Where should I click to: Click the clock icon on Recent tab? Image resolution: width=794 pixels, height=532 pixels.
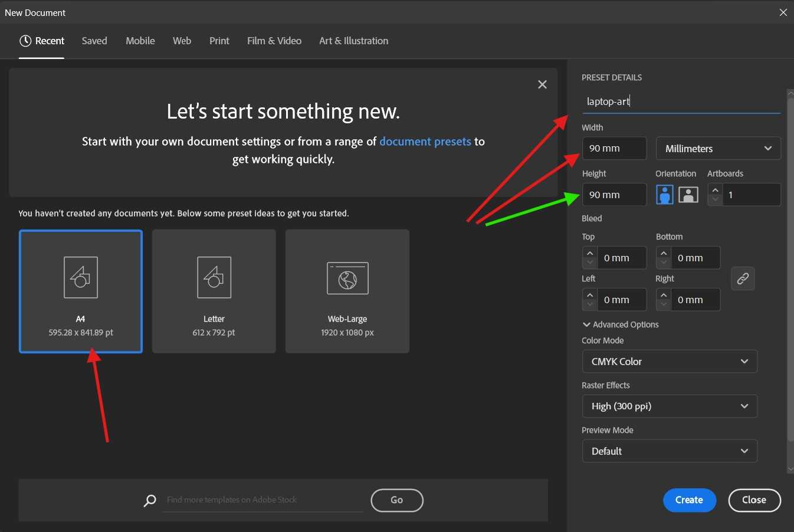[x=25, y=41]
